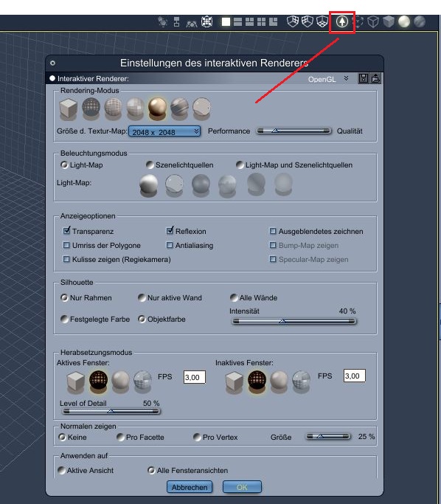Choose the highlighted bronze sphere rendering mode
441x504 pixels.
[x=157, y=108]
